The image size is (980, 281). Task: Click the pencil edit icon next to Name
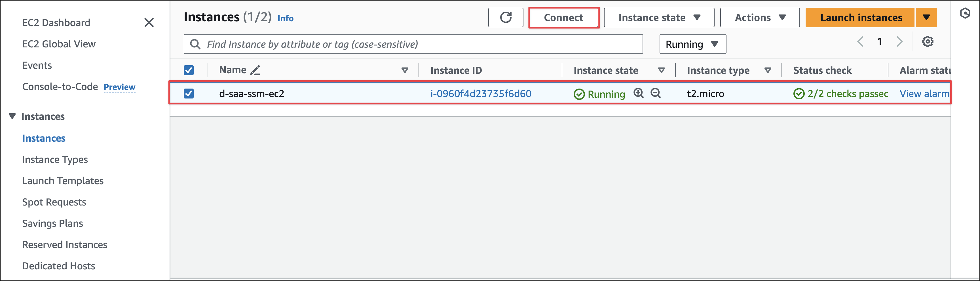click(x=255, y=70)
